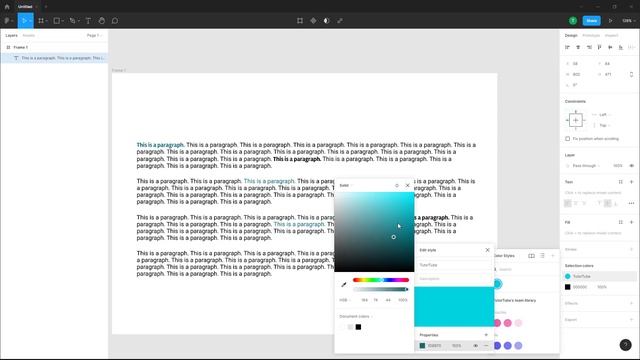Click the Text section style icon

click(x=620, y=182)
